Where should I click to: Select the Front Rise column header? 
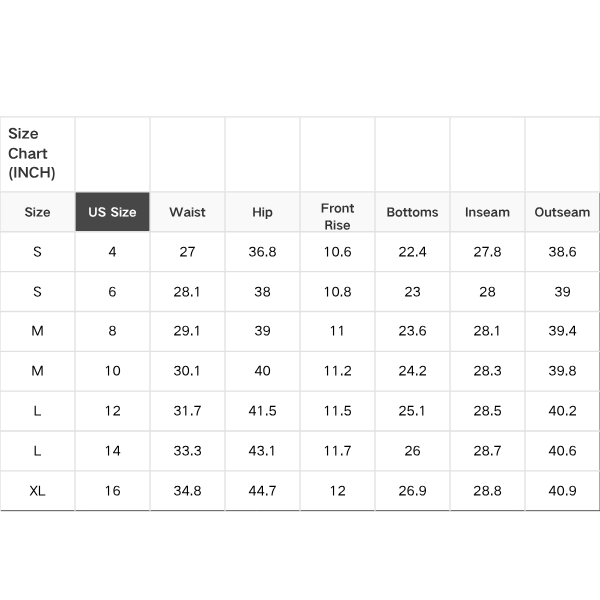(337, 216)
